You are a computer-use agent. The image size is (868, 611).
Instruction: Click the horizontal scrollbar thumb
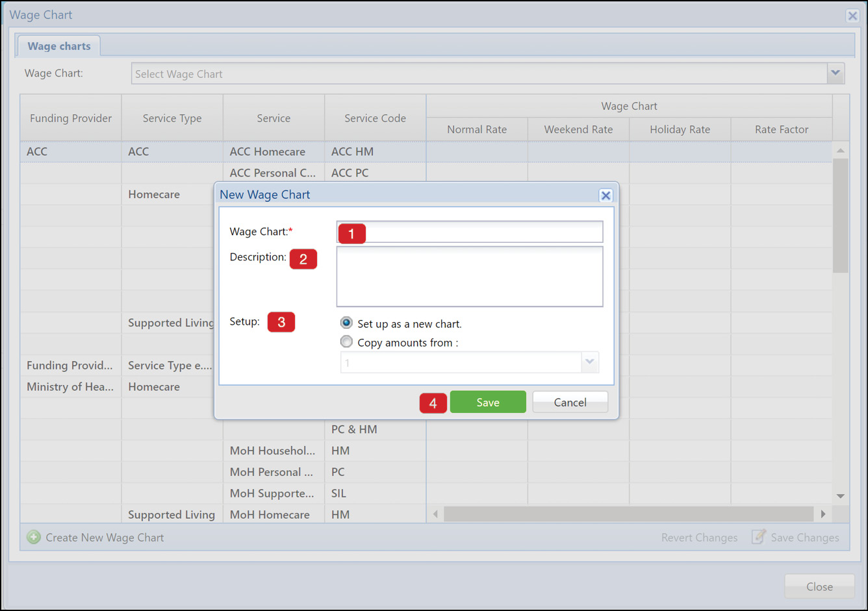pos(628,514)
